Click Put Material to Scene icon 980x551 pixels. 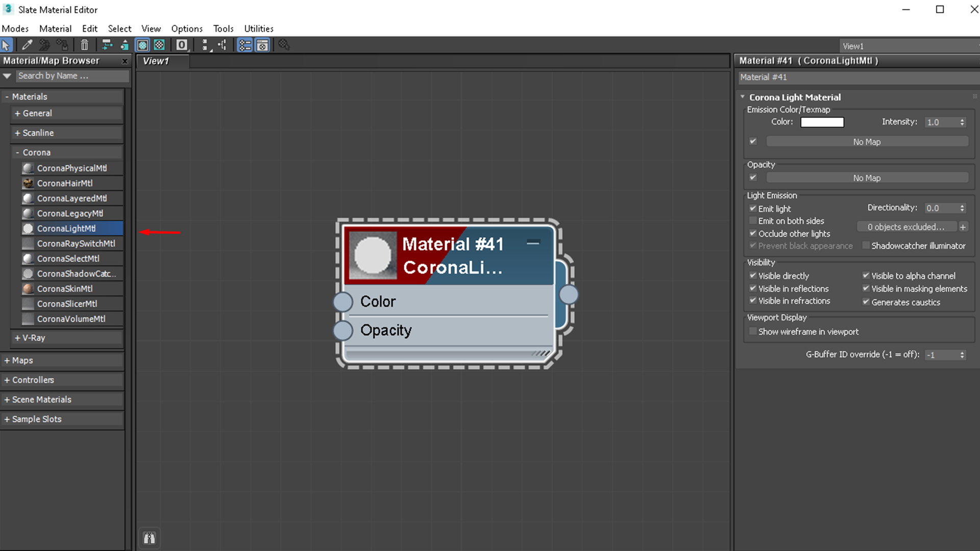point(44,45)
